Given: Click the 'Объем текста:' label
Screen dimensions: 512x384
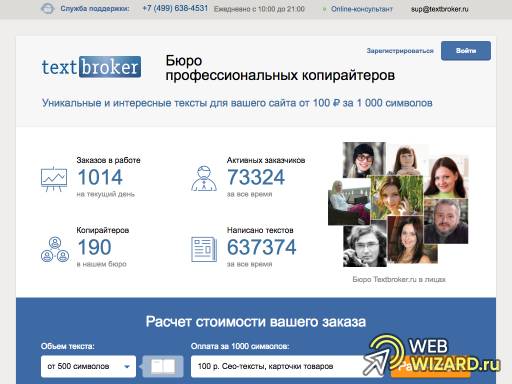Looking at the screenshot, I should (x=68, y=346).
